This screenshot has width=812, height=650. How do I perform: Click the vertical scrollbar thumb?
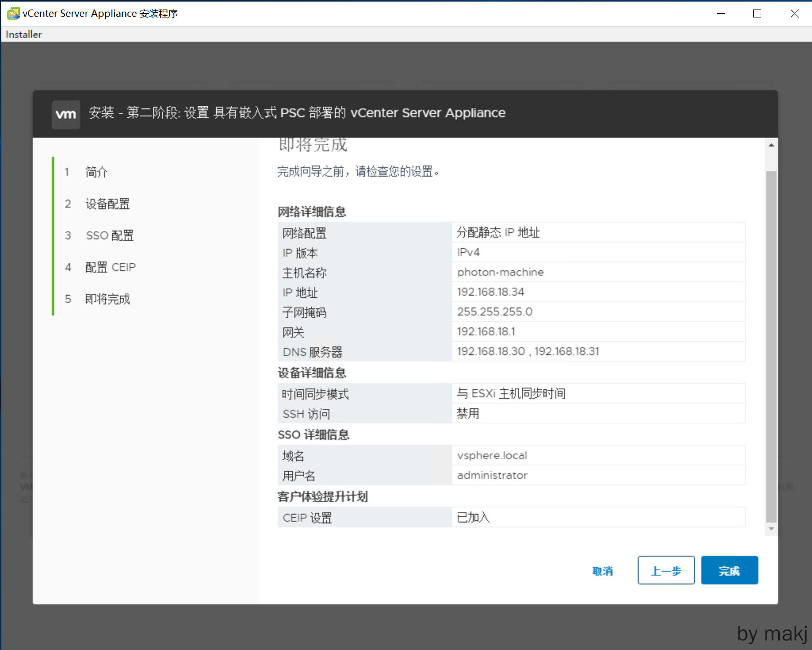click(x=771, y=344)
